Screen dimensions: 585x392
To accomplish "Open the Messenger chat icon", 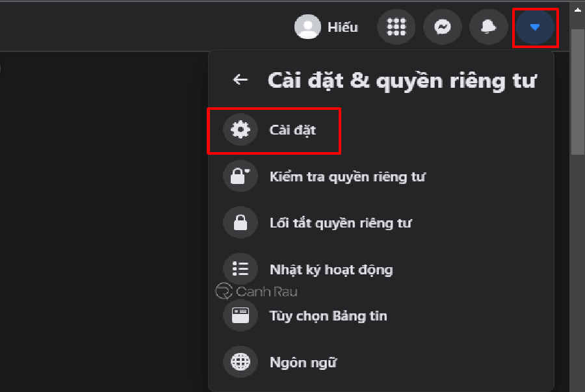I will 443,27.
